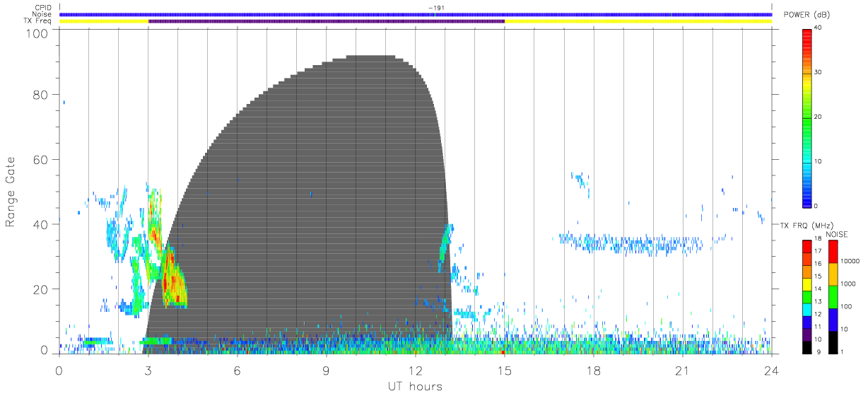
Task: Click the 40 label on power colorbar
Action: (x=816, y=28)
